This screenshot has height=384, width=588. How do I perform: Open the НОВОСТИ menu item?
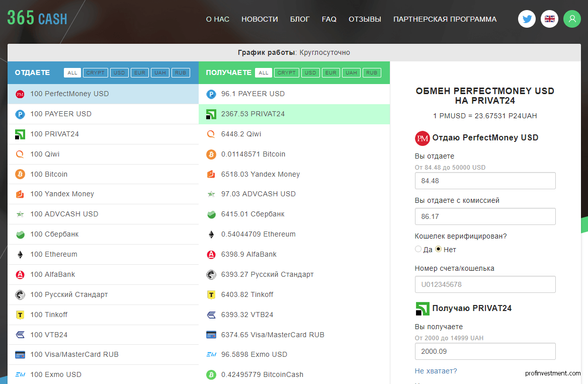[x=260, y=19]
